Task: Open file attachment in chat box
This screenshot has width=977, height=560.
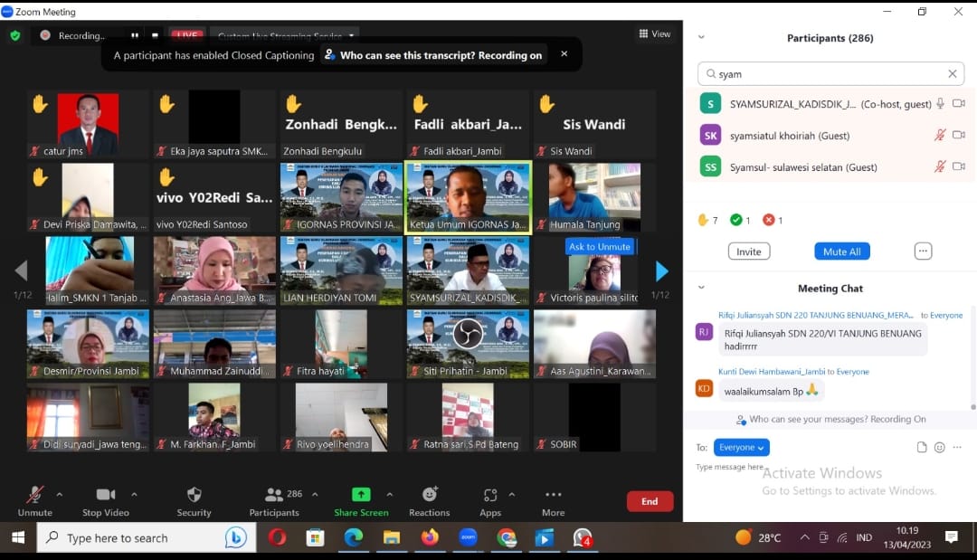Action: point(922,447)
